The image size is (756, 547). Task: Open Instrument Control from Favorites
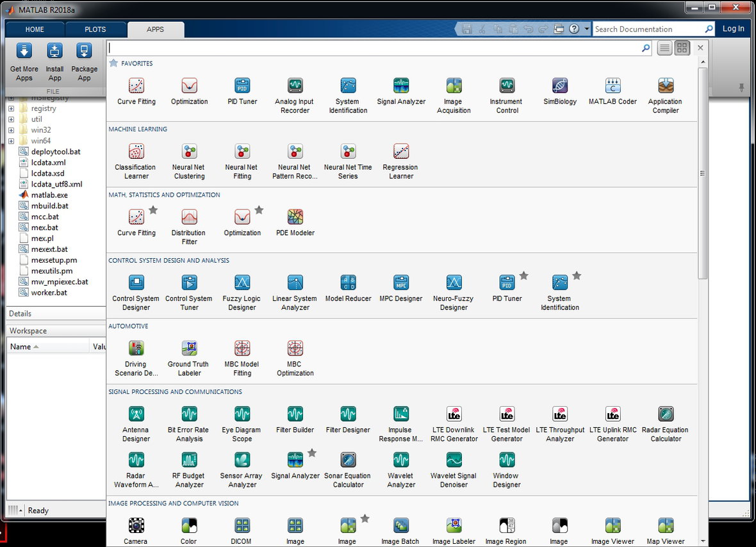[x=506, y=95]
